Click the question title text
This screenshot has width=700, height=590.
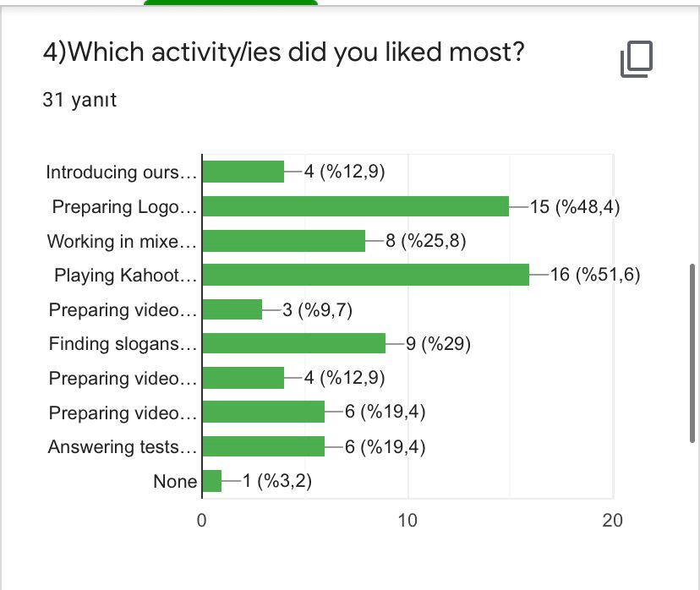tap(283, 54)
